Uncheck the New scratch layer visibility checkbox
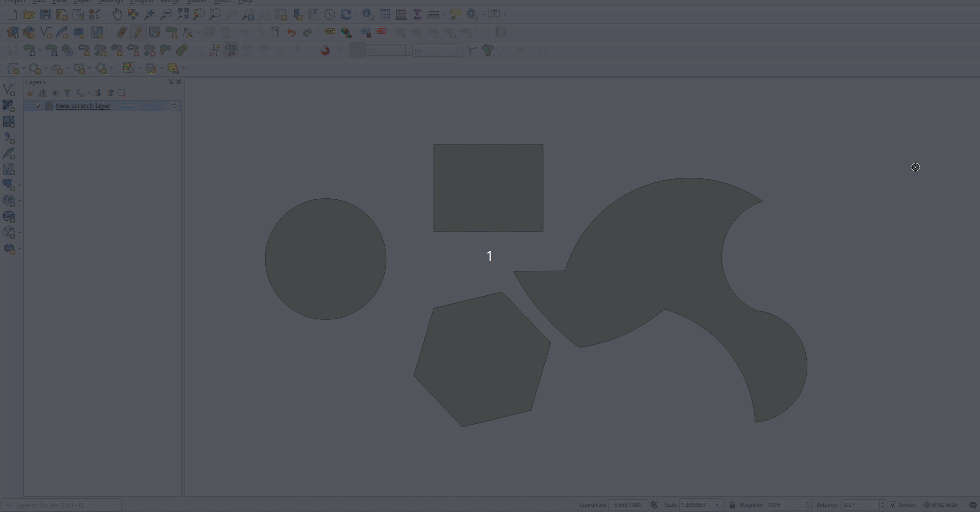Image resolution: width=980 pixels, height=512 pixels. coord(38,106)
